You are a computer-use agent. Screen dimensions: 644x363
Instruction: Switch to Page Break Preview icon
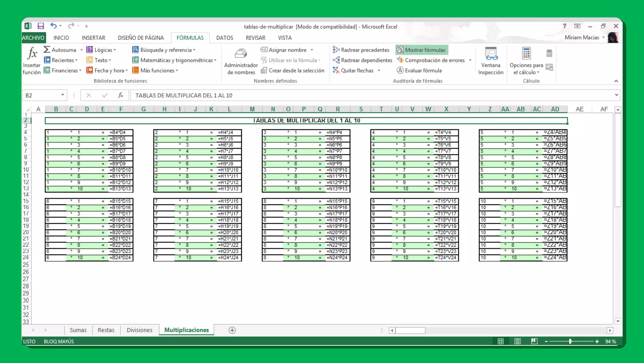(534, 341)
